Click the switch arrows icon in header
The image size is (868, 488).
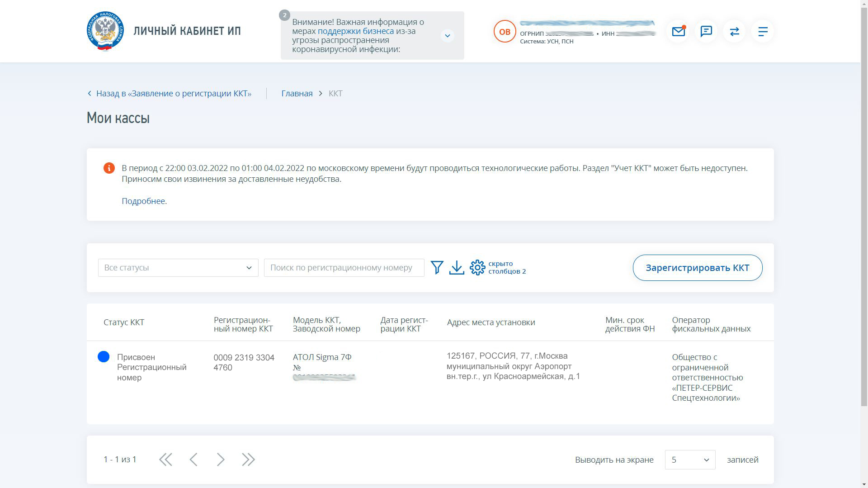coord(734,31)
